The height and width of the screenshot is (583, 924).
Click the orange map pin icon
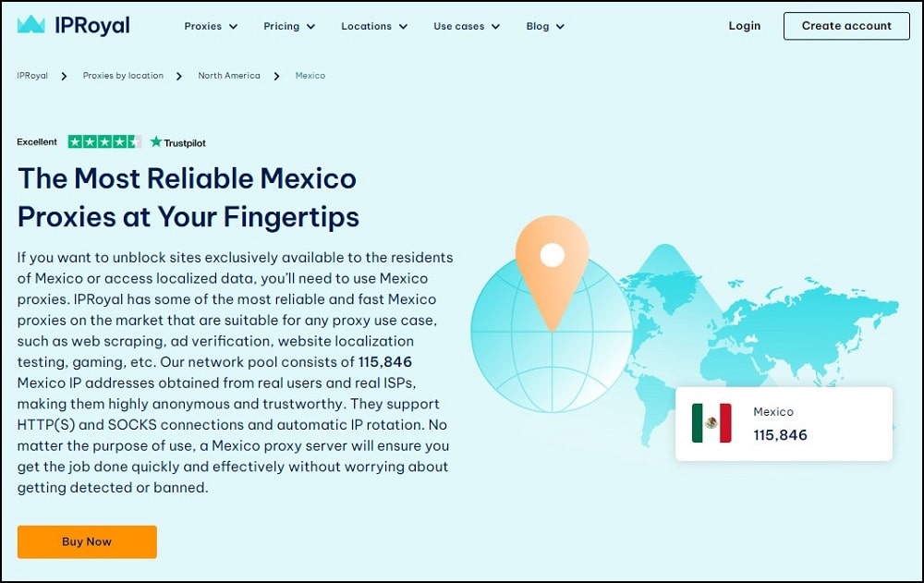point(553,273)
